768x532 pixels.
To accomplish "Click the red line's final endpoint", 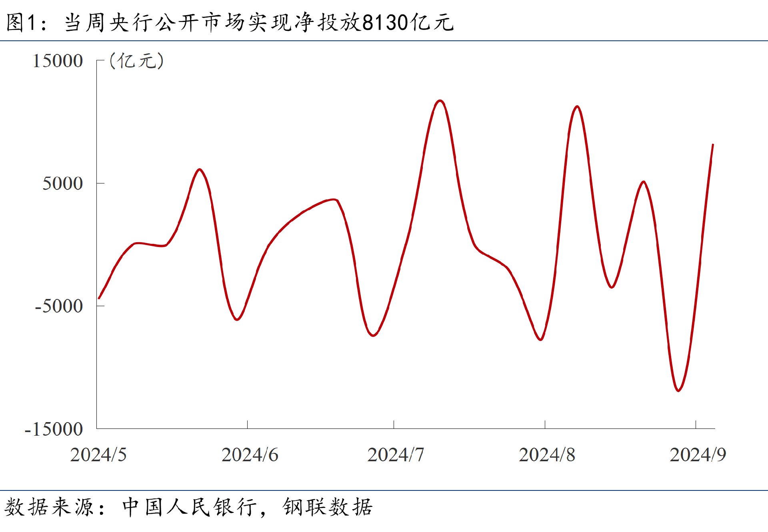I will (x=713, y=145).
